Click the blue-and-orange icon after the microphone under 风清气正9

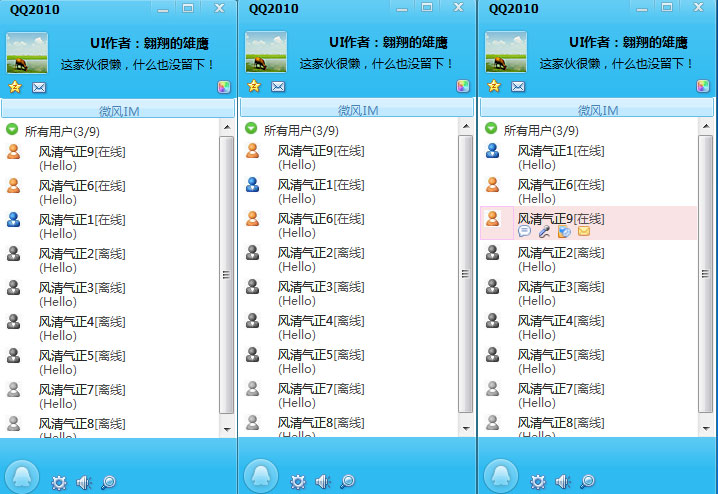564,232
